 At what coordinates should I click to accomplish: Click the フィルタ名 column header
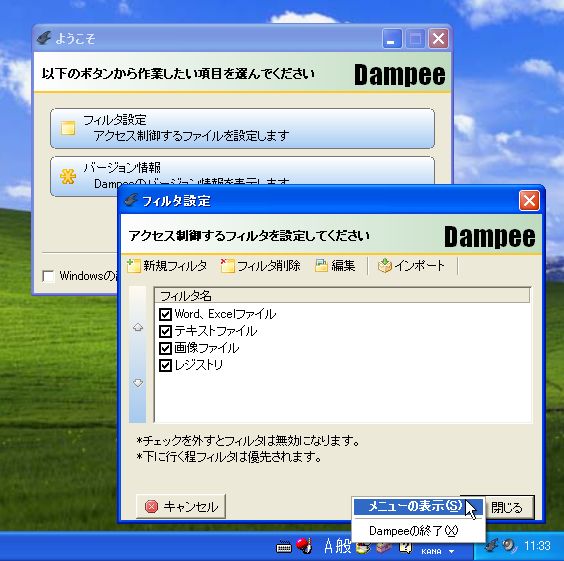[x=342, y=296]
